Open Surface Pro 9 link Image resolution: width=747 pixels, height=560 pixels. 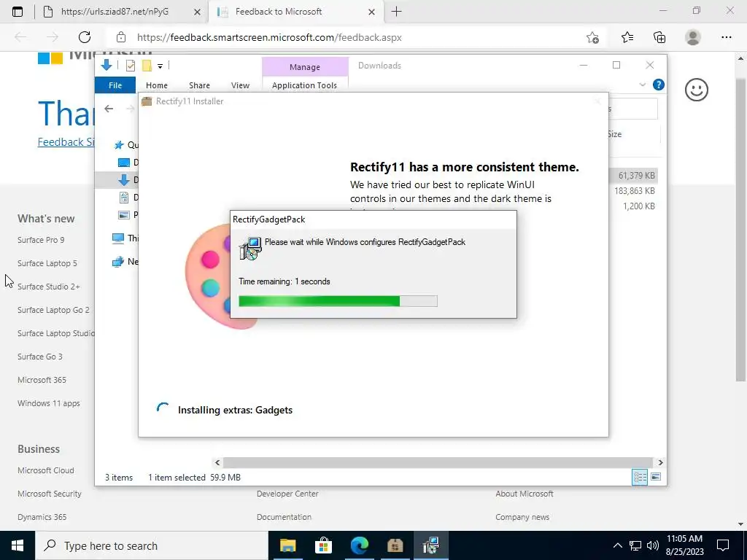41,240
